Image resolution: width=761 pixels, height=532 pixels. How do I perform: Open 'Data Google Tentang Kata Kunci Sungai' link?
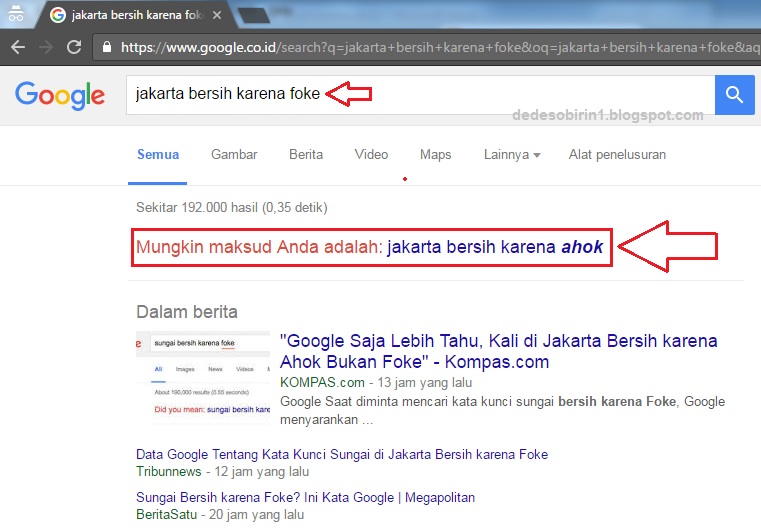point(342,454)
